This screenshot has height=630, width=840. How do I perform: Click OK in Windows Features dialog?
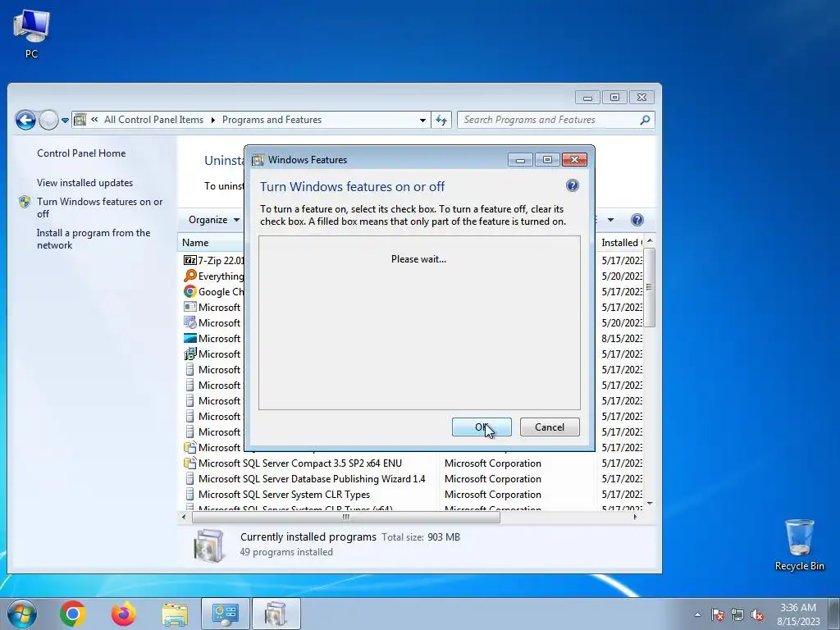coord(482,427)
